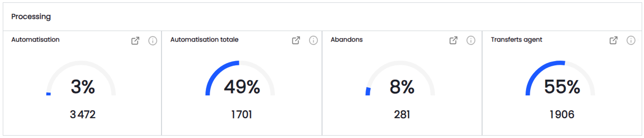Show info for Automatisation totale
Viewport: 644px width, 138px height.
tap(313, 40)
